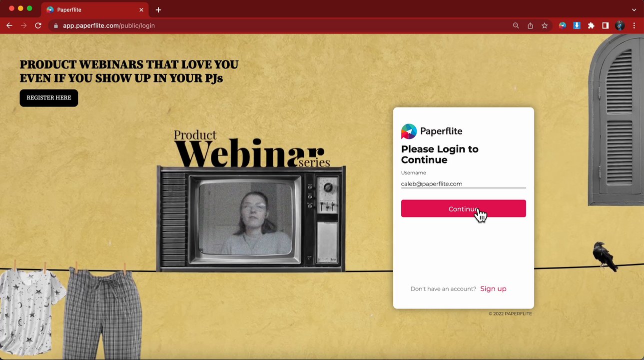The width and height of the screenshot is (644, 360).
Task: Open the Chrome three-dot menu
Action: (x=634, y=25)
